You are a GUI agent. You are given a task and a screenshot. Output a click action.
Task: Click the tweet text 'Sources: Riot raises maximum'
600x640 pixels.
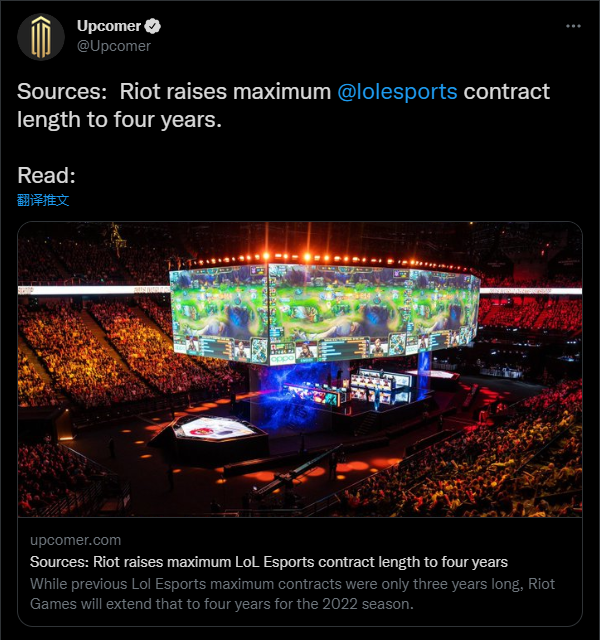(174, 91)
